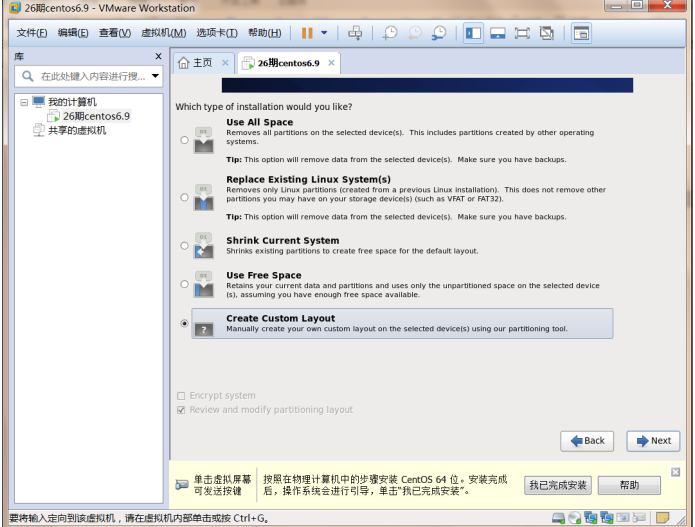Screen dimensions: 695x527
Task: Open the 帮助(H) menu
Action: 264,33
